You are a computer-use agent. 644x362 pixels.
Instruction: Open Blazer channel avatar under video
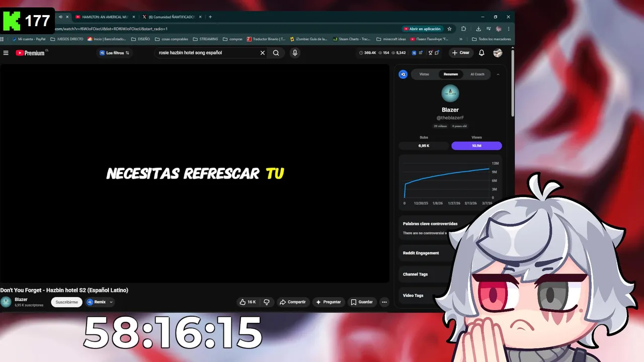(6, 302)
